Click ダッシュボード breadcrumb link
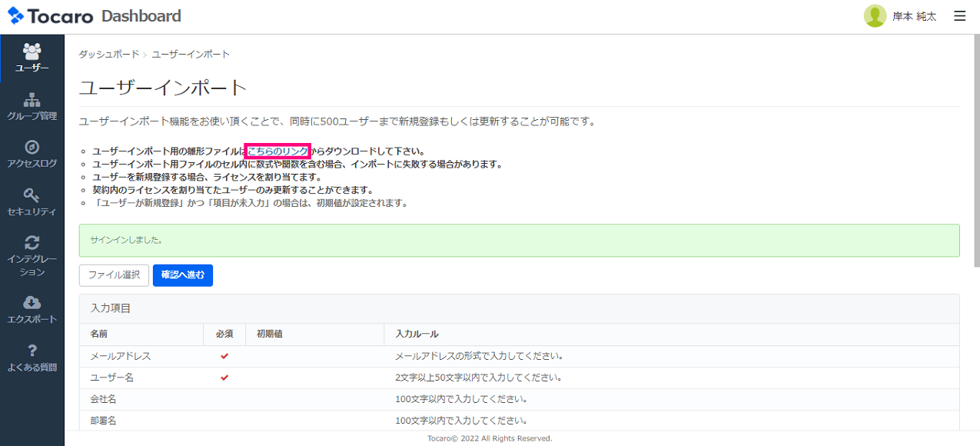 coord(108,55)
